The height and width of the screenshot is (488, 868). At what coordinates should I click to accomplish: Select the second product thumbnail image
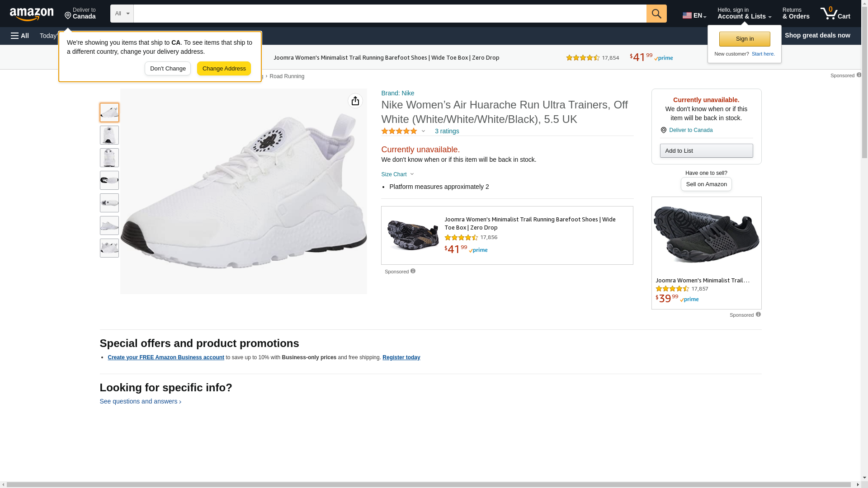click(109, 135)
